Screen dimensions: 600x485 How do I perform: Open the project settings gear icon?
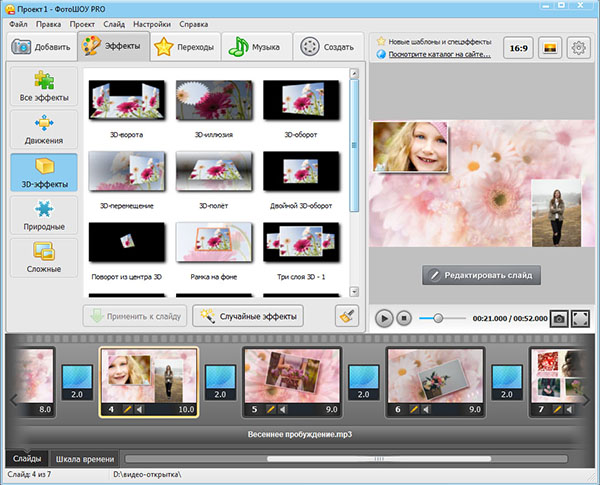[578, 47]
